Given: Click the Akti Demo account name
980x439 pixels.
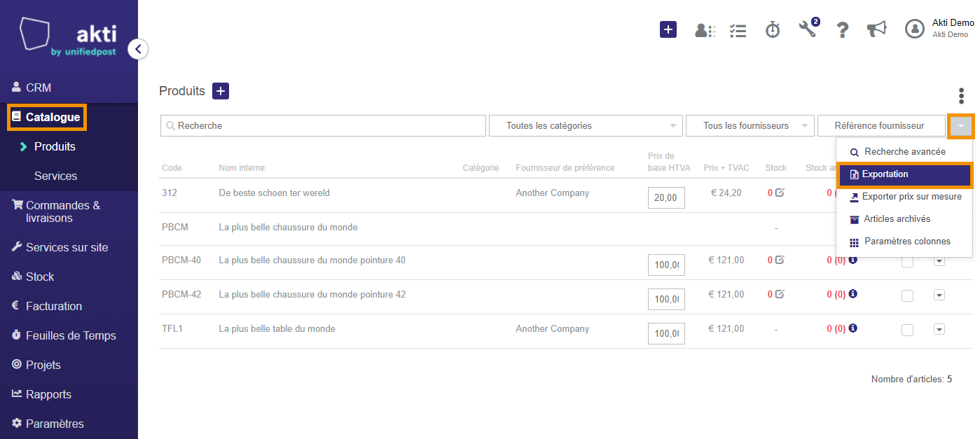Looking at the screenshot, I should tap(953, 23).
